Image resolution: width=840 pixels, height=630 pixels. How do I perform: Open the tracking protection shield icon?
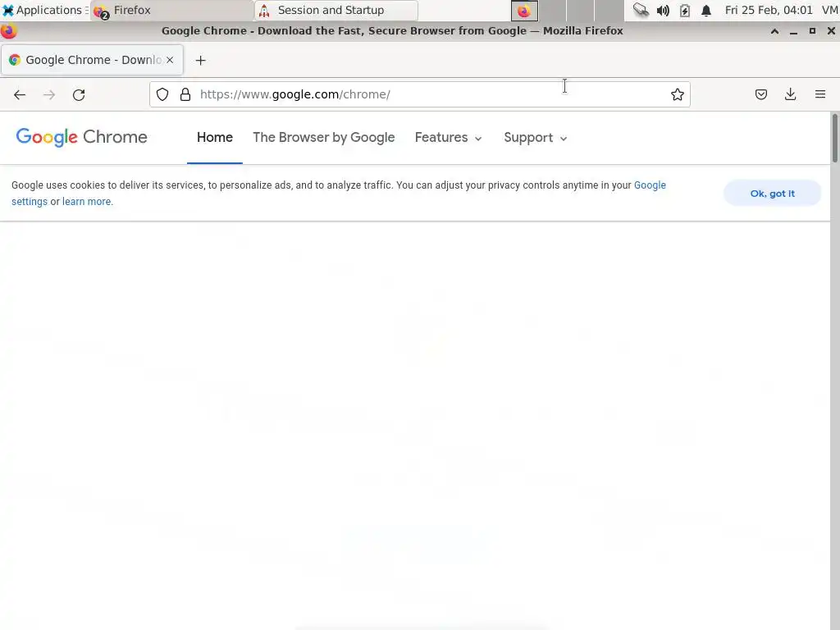pos(162,94)
